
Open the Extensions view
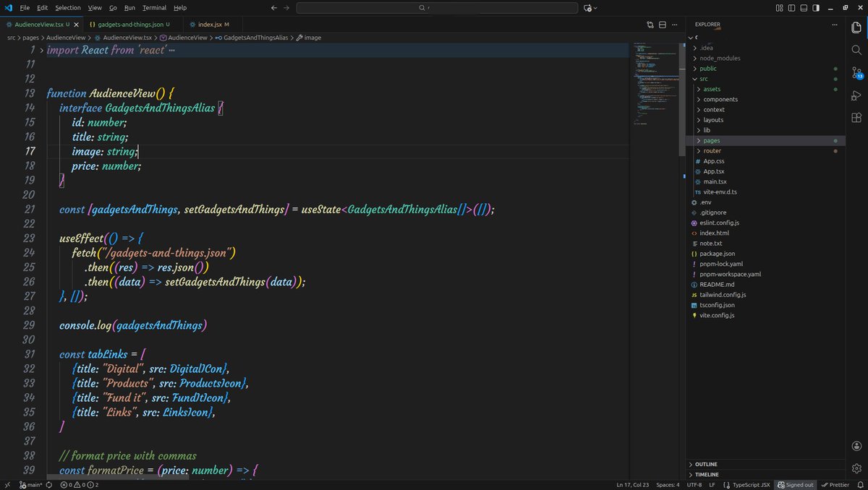point(856,117)
